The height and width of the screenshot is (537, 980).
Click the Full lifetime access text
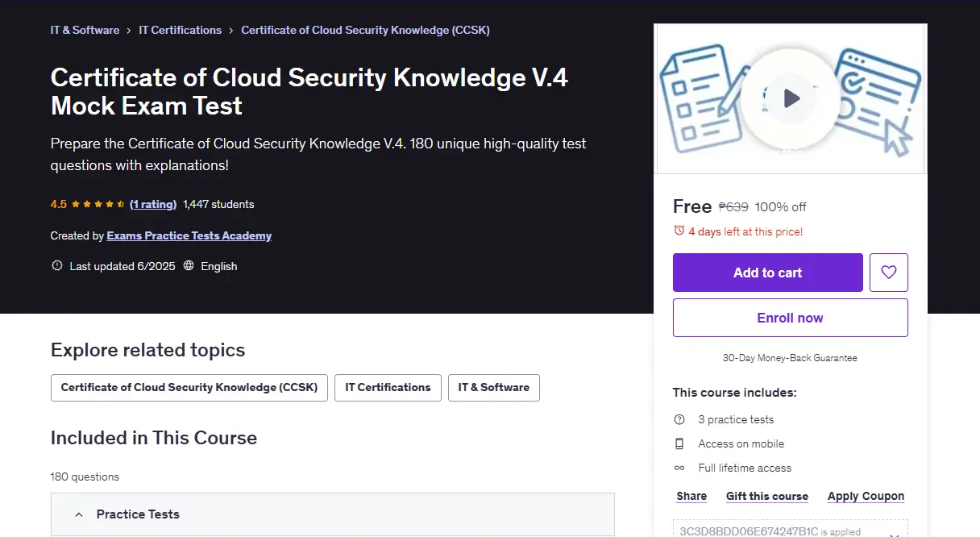tap(745, 468)
